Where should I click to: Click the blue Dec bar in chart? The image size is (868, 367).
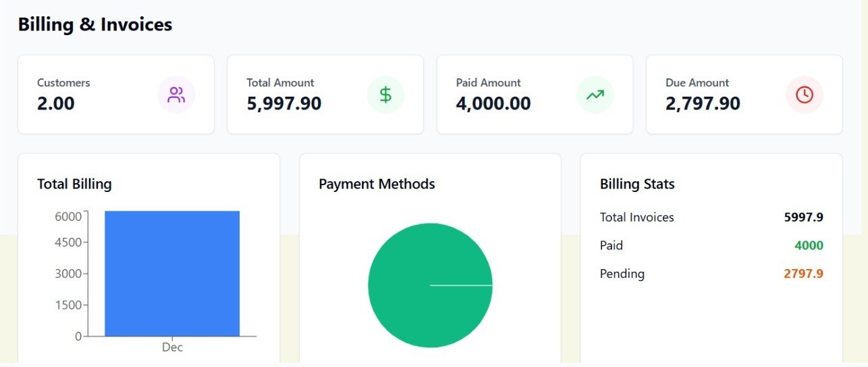172,274
